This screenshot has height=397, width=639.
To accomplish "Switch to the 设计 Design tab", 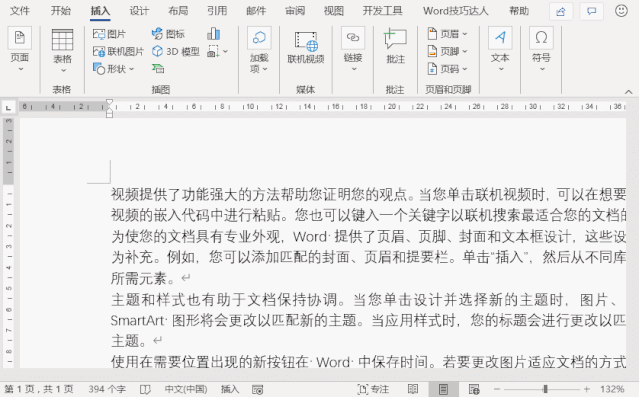I will (139, 11).
